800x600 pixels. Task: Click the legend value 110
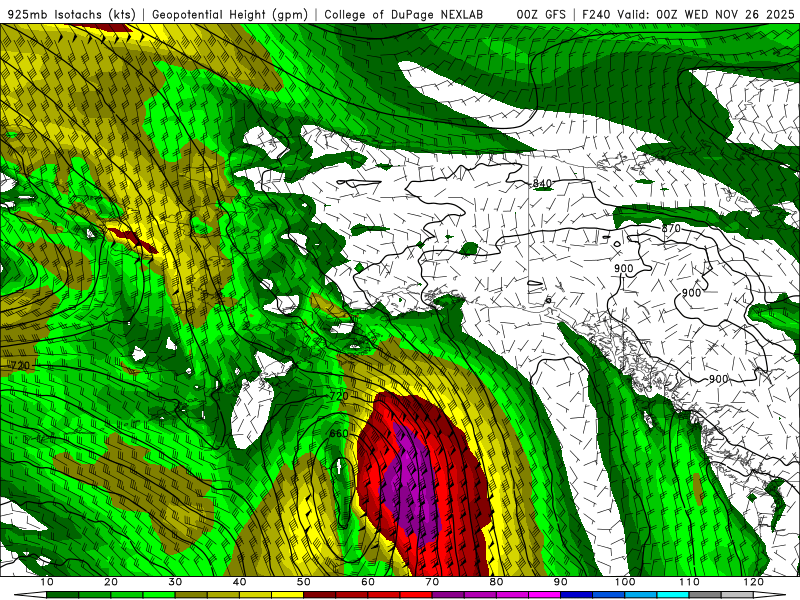[689, 582]
